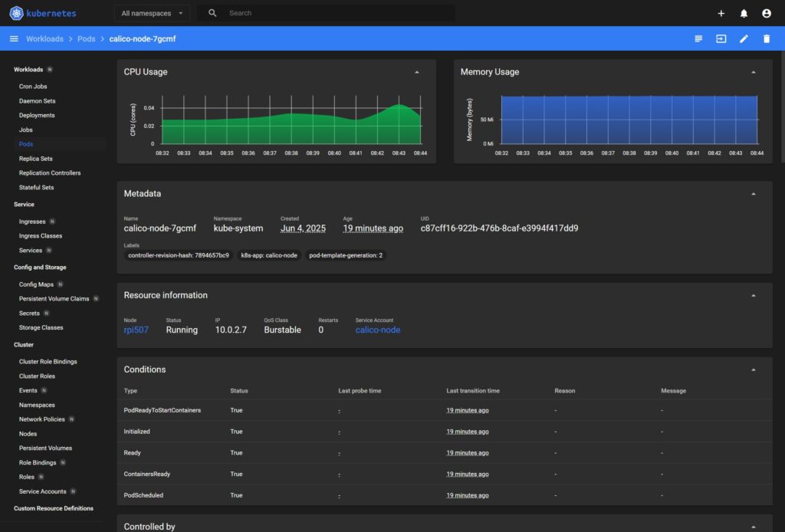
Task: Open Persistent Volumes in sidebar
Action: 45,448
